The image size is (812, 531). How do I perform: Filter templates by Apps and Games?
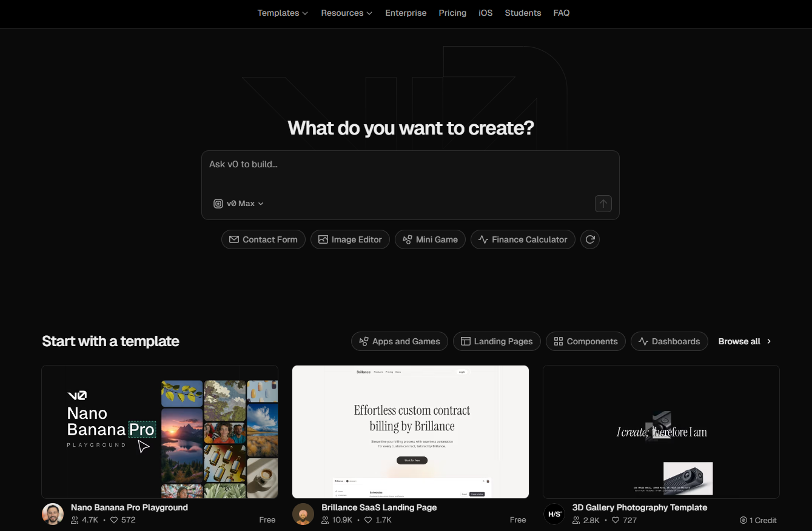coord(400,341)
